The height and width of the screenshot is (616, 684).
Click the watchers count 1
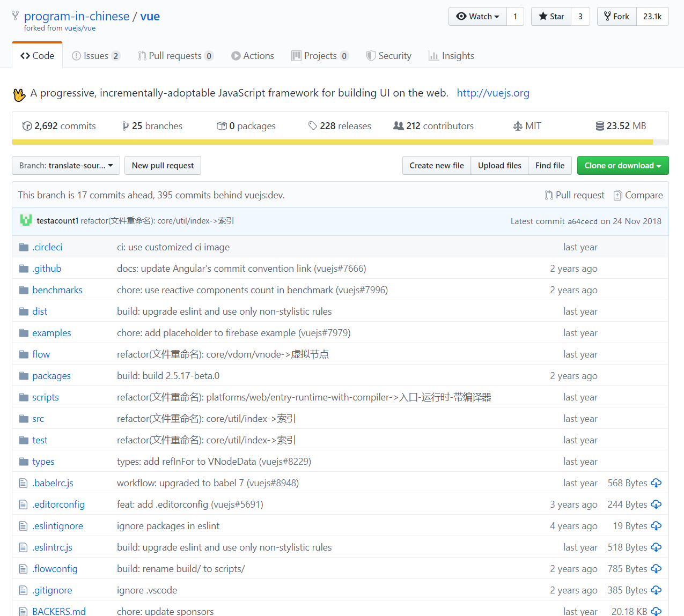coord(515,16)
